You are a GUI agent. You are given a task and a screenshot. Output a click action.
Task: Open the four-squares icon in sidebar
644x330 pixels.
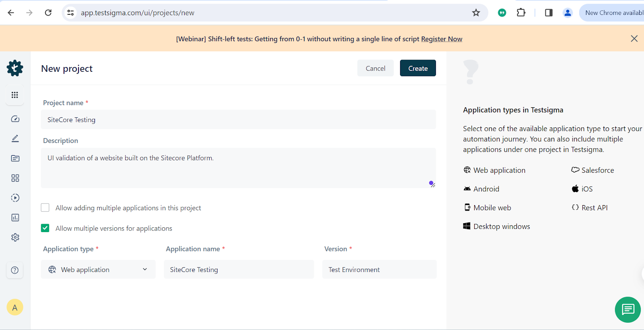pyautogui.click(x=15, y=178)
